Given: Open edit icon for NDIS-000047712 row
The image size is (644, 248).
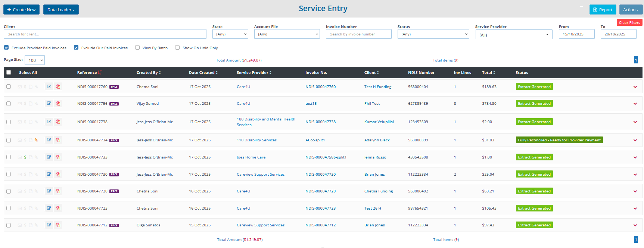Looking at the screenshot, I should click(x=49, y=225).
